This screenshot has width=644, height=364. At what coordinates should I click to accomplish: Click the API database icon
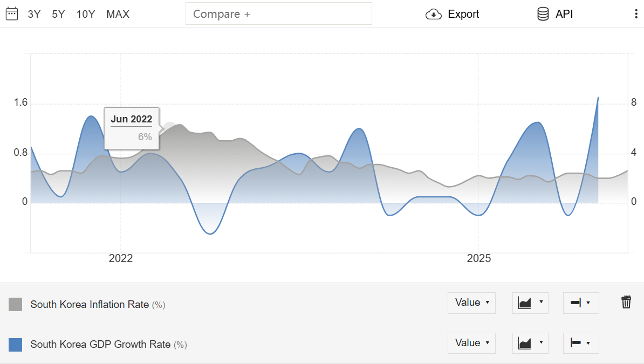(543, 14)
